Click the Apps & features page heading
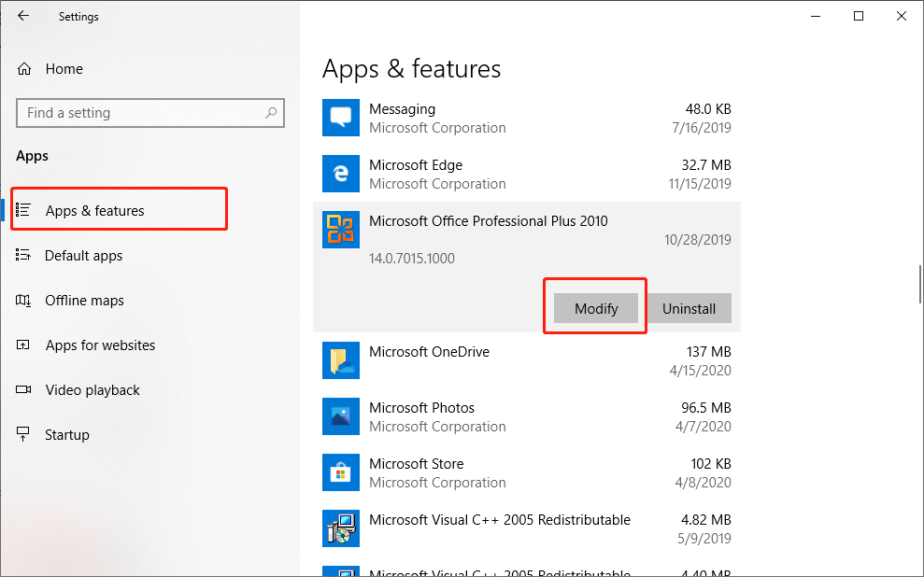 click(x=411, y=69)
